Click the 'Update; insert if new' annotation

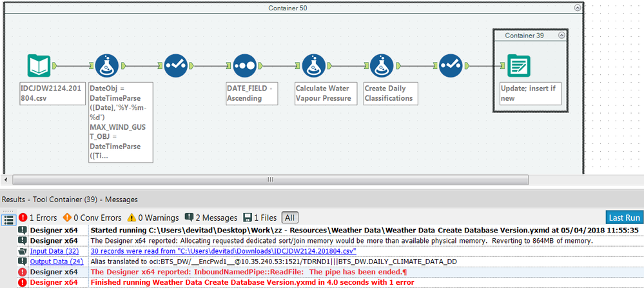531,94
